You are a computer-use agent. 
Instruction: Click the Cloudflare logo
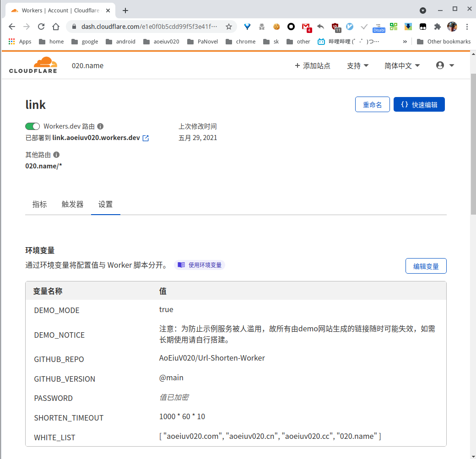click(33, 65)
